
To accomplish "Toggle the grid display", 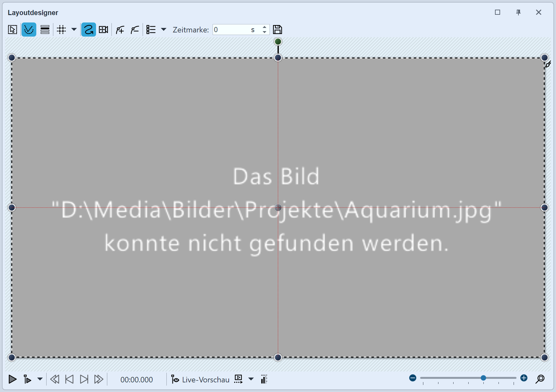I will pyautogui.click(x=61, y=30).
